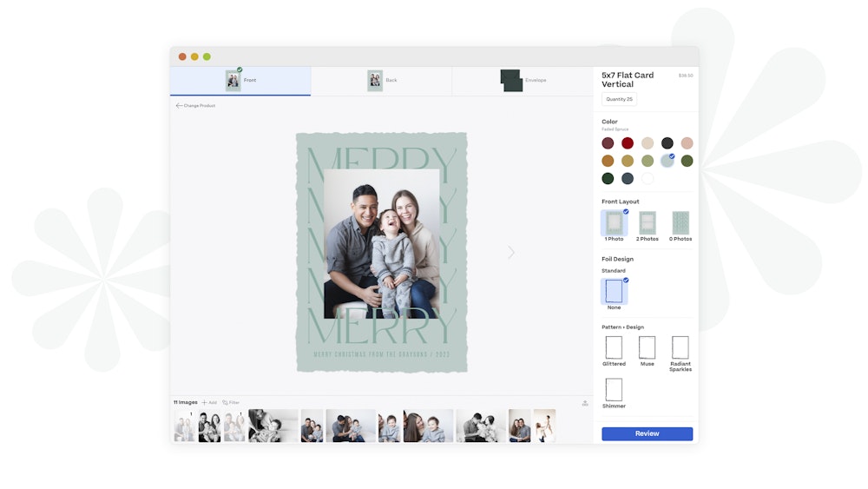Choose the Muse foil pattern icon
The image size is (868, 489).
point(647,347)
